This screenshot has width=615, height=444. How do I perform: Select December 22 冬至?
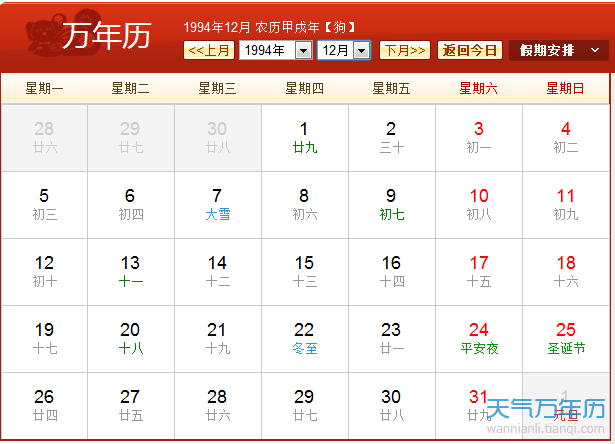[x=304, y=338]
